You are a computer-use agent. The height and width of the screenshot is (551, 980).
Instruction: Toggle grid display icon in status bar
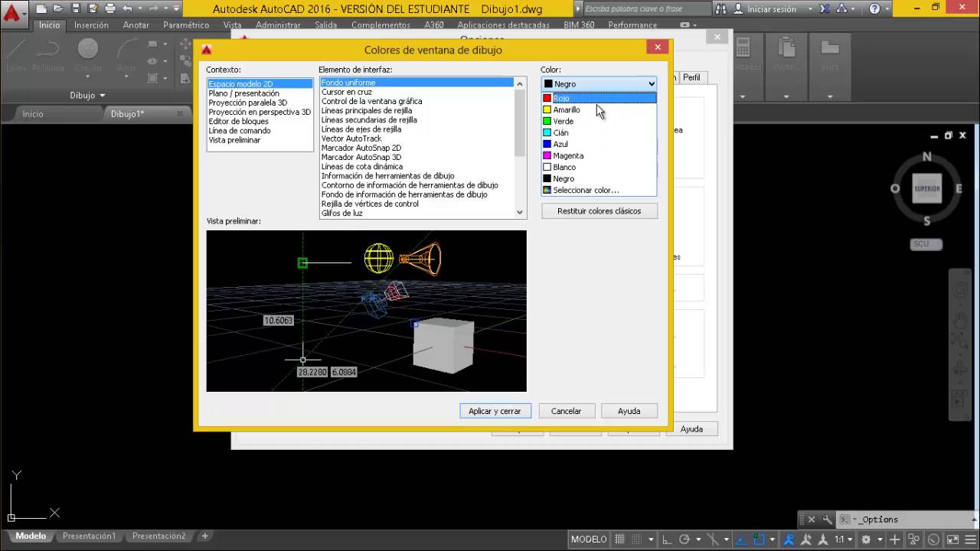pyautogui.click(x=620, y=540)
